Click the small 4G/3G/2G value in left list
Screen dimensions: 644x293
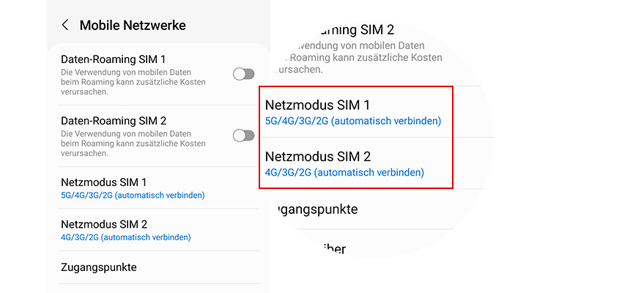click(x=125, y=238)
